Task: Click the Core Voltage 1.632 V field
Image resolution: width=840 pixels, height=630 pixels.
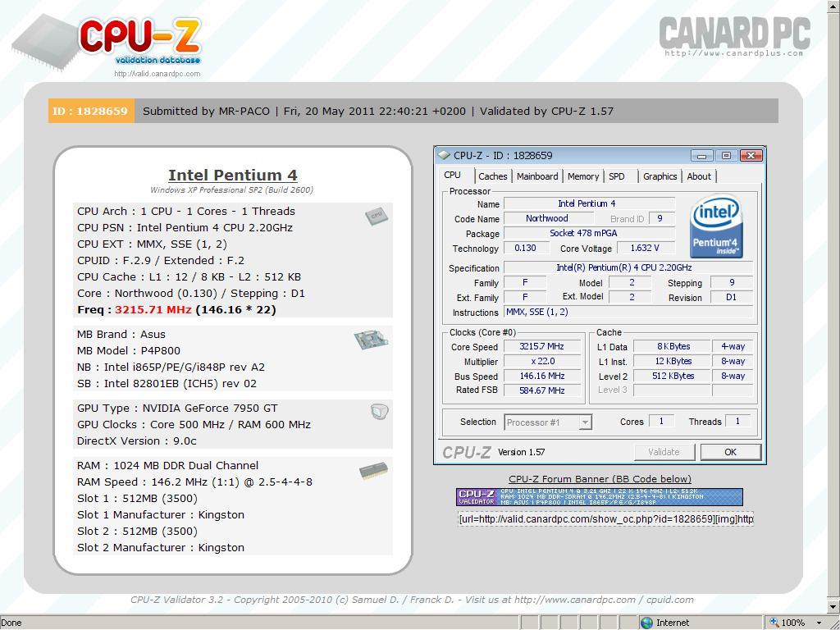Action: [x=645, y=248]
